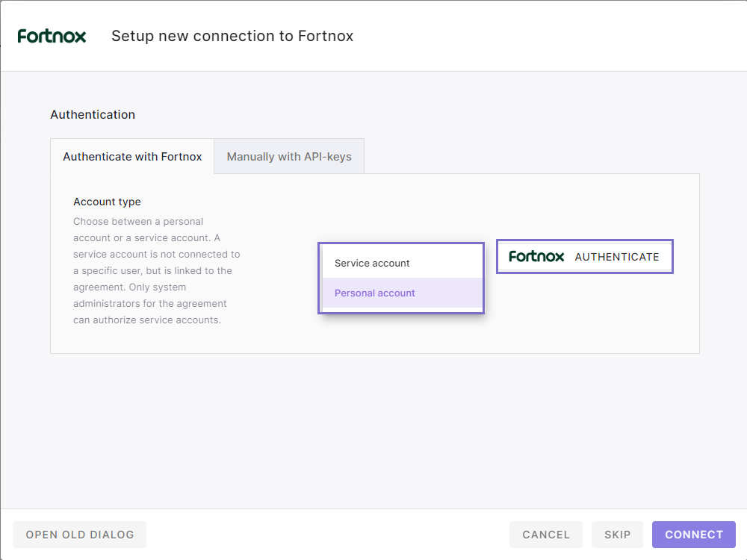This screenshot has height=560, width=747.
Task: Click the Account type label
Action: click(x=107, y=202)
